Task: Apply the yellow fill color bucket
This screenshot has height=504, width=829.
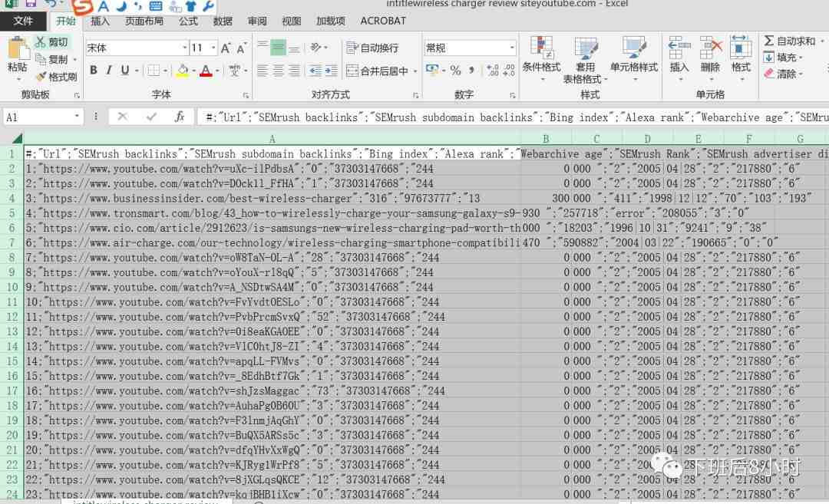Action: (x=183, y=71)
